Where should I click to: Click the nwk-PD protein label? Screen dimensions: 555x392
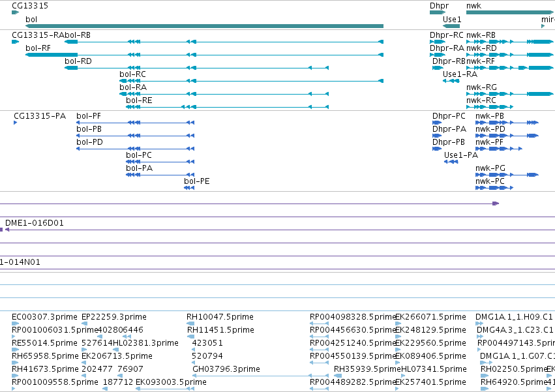coord(490,129)
